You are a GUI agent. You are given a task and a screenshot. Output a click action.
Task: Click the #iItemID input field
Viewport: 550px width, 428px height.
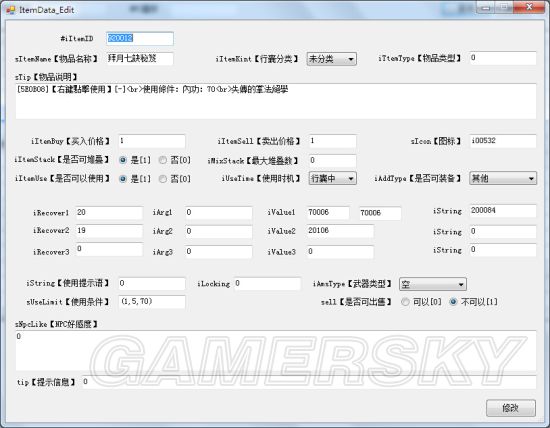pyautogui.click(x=140, y=39)
